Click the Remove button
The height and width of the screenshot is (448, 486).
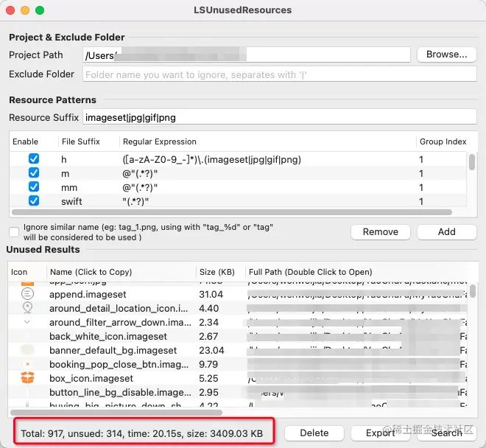381,232
